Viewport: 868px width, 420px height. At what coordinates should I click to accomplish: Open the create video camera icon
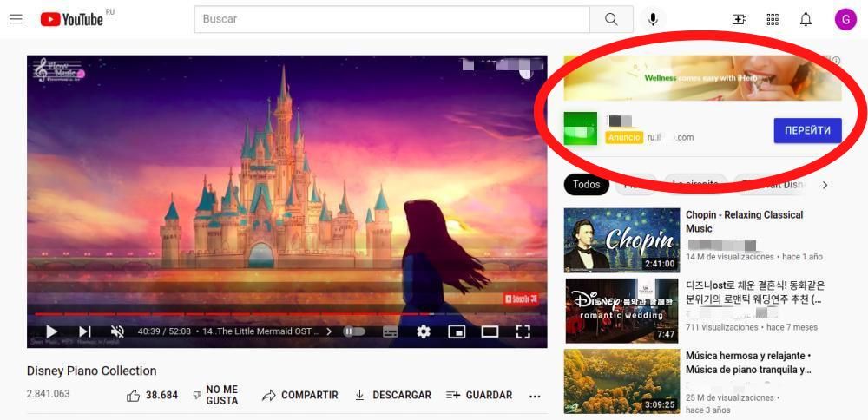(739, 19)
